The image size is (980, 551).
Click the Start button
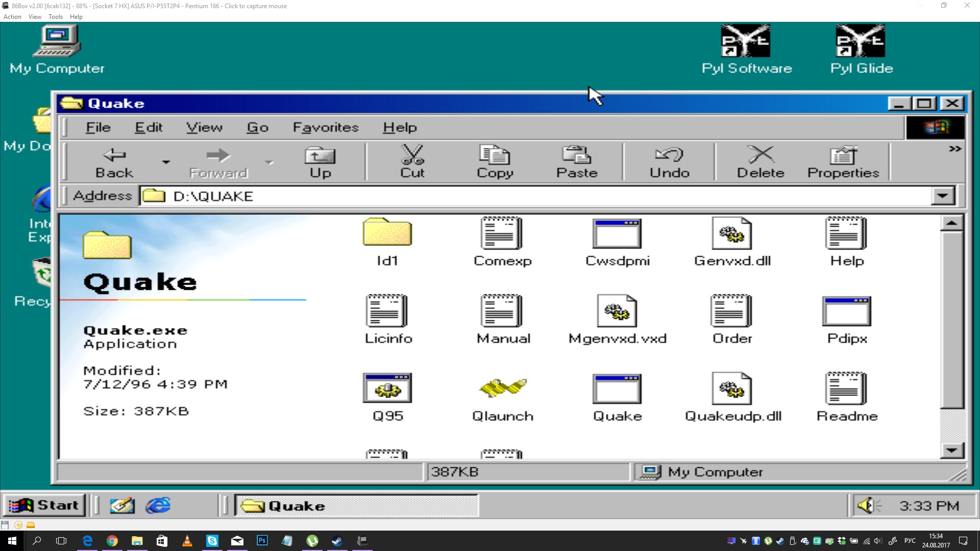44,506
